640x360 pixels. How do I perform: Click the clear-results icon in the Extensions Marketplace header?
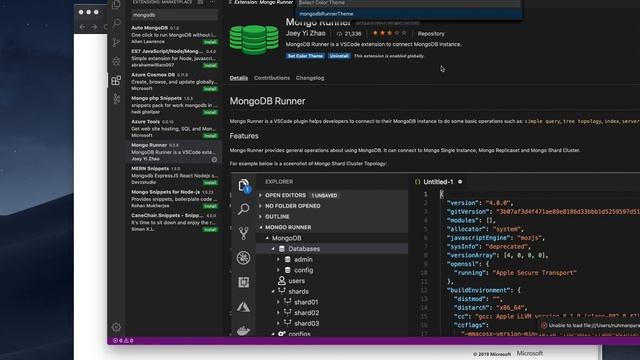[x=200, y=2]
